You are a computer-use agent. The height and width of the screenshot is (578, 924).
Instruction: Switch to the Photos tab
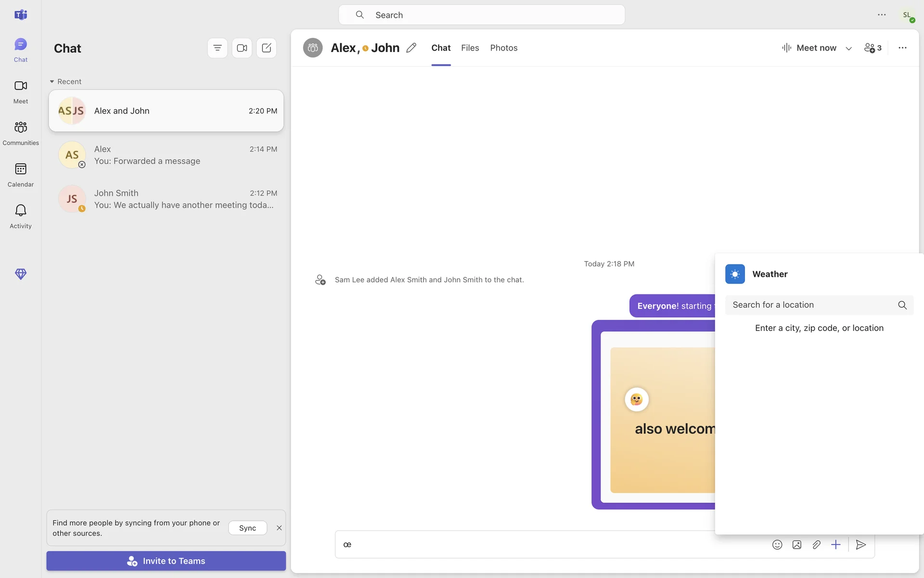pyautogui.click(x=503, y=48)
